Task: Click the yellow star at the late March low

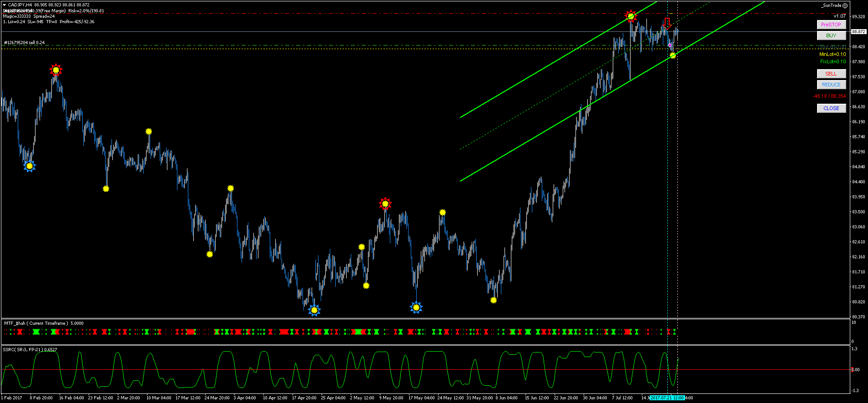Action: tap(210, 254)
